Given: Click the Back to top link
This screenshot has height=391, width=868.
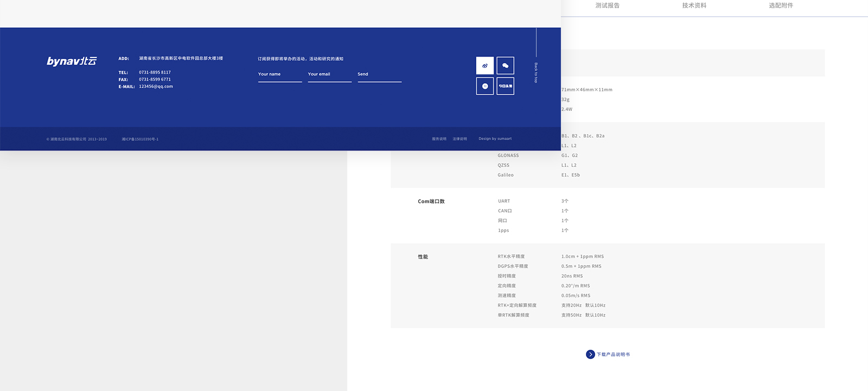Looking at the screenshot, I should tap(536, 72).
